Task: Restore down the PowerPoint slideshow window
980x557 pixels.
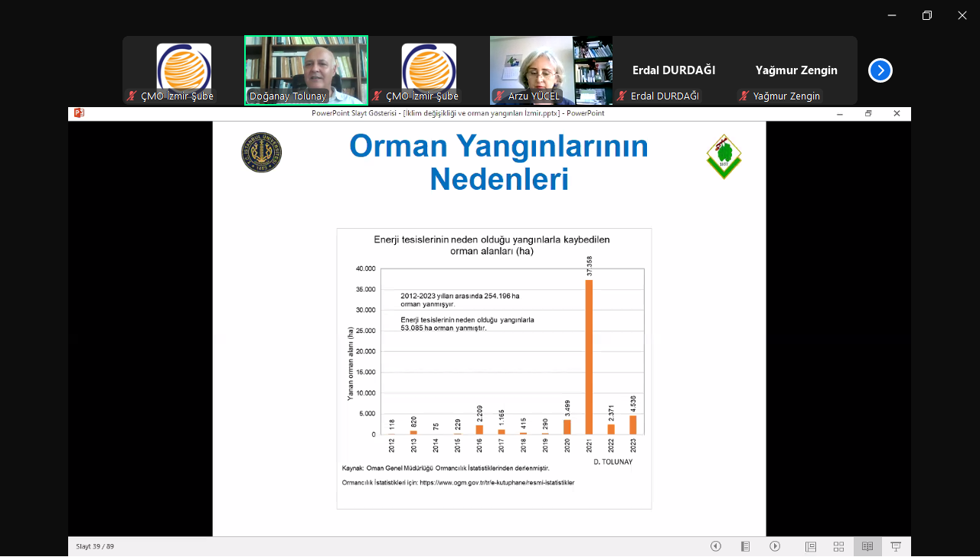Action: click(x=868, y=113)
